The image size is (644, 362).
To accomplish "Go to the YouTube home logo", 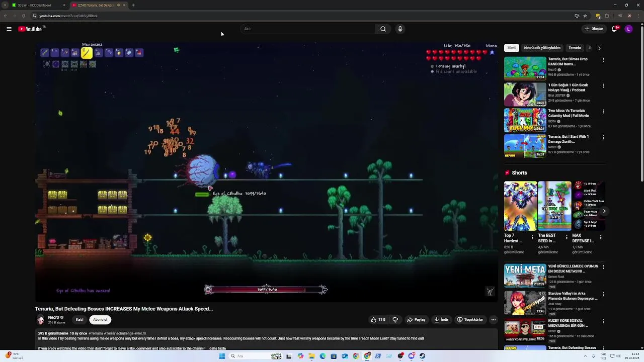I will (30, 29).
